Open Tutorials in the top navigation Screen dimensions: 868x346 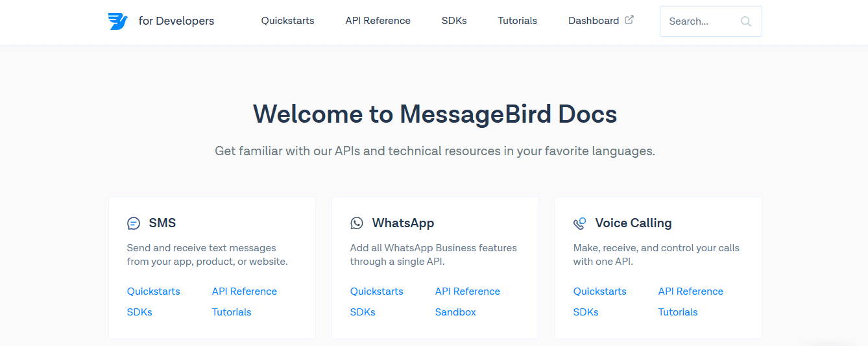coord(517,21)
